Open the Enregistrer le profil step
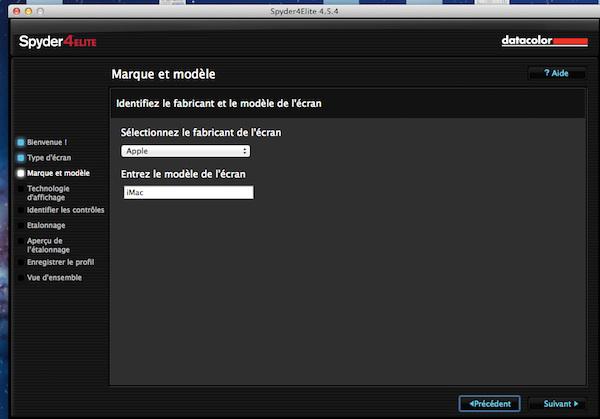Viewport: 600px width, 419px height. coord(59,262)
